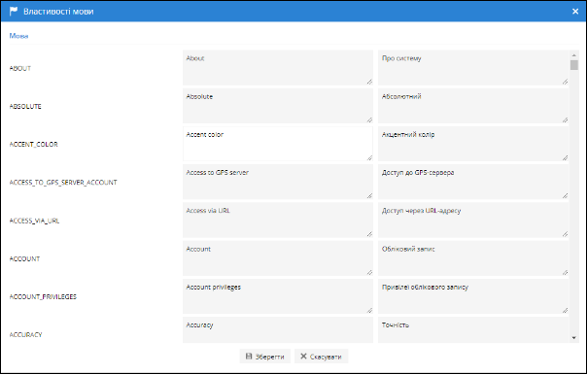Click the Account English text field
Image resolution: width=588 pixels, height=375 pixels.
click(278, 258)
